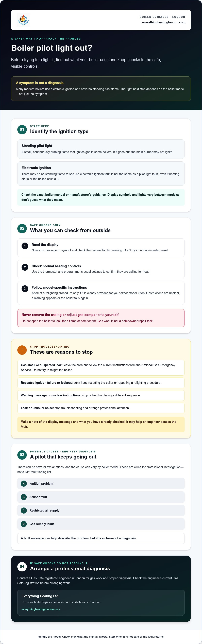This screenshot has height=644, width=202.
Task: Select the Electronic ignition card
Action: point(101,174)
